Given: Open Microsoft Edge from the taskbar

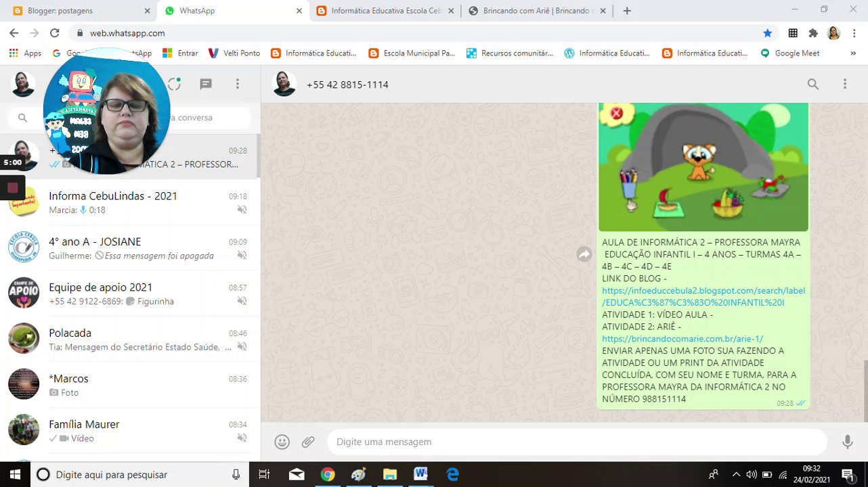Looking at the screenshot, I should pos(452,474).
